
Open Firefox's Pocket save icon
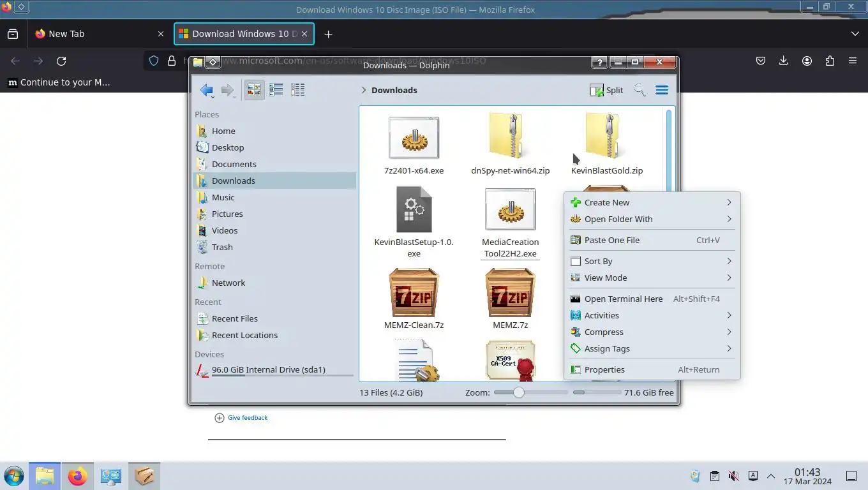click(761, 61)
